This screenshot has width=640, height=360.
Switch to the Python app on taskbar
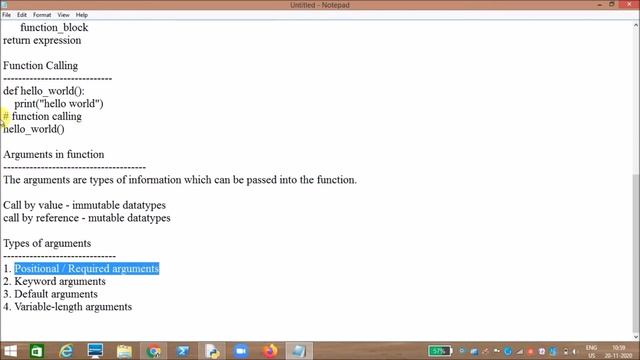pos(212,351)
